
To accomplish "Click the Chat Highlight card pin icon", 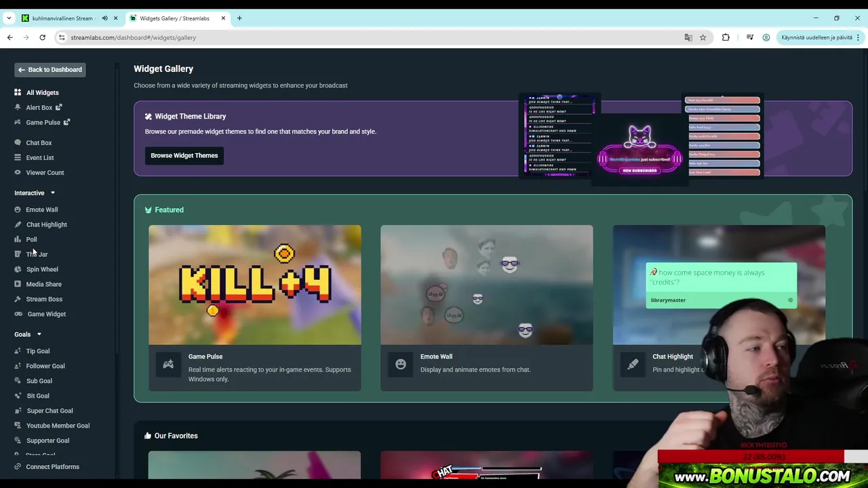I will click(633, 364).
